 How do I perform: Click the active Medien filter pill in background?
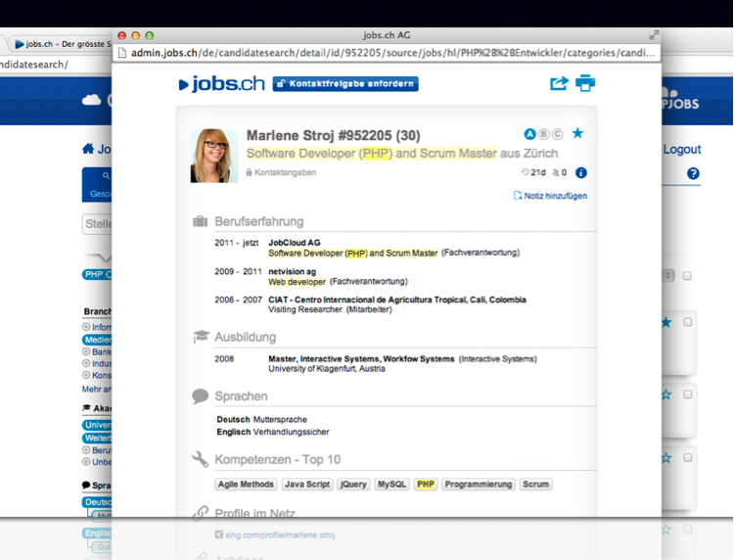(97, 340)
